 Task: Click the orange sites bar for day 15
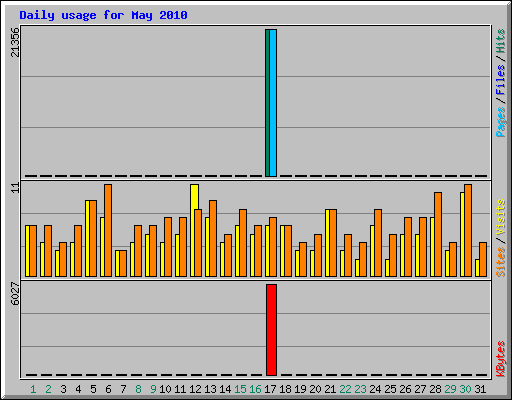click(243, 243)
